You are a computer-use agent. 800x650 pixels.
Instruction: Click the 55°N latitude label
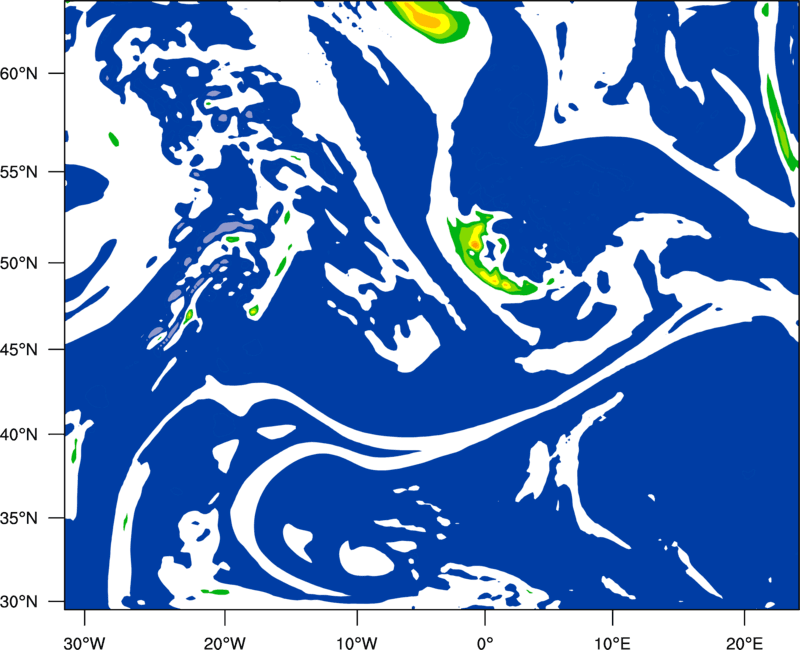pyautogui.click(x=19, y=172)
